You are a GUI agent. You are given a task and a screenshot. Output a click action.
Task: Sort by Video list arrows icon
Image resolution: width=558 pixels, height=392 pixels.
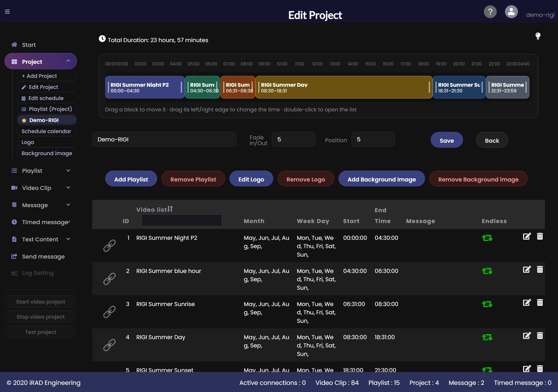click(170, 209)
